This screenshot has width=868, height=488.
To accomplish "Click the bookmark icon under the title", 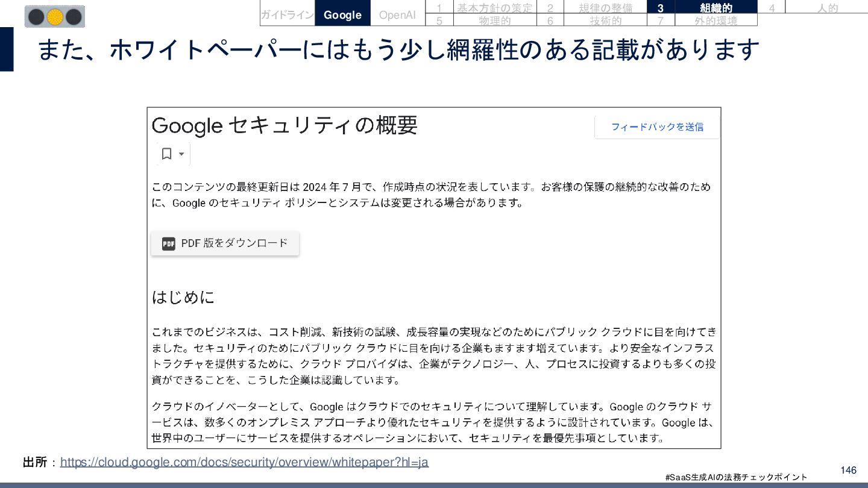I will point(167,154).
